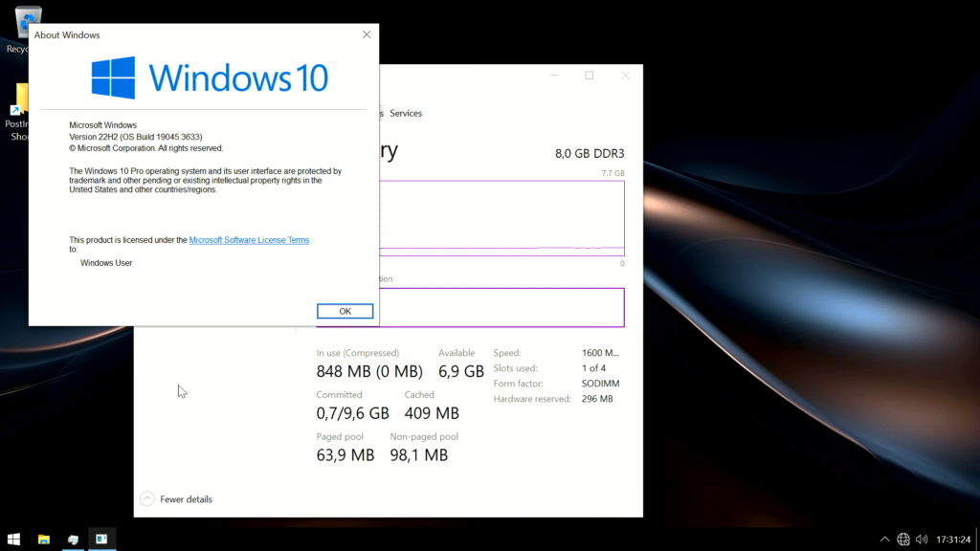
Task: Open the network globe icon in tray
Action: tap(903, 540)
